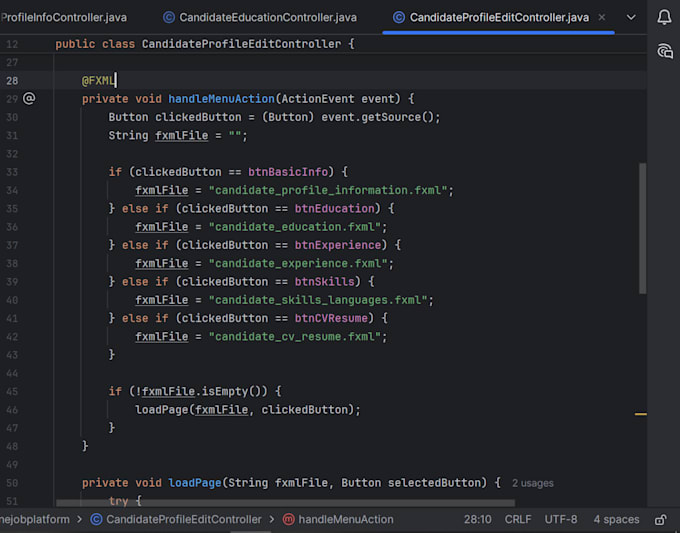Click the sticky class declaration line 12
The height and width of the screenshot is (533, 680).
click(205, 44)
